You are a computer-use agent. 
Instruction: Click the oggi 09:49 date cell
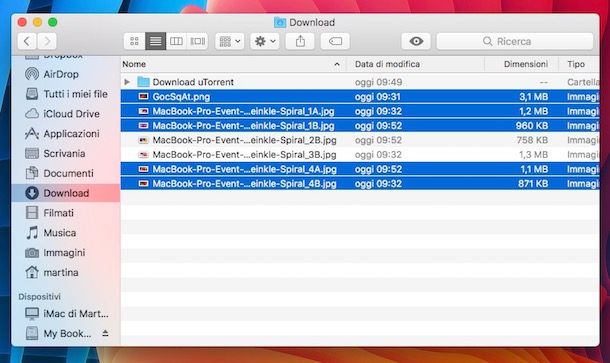pos(378,82)
